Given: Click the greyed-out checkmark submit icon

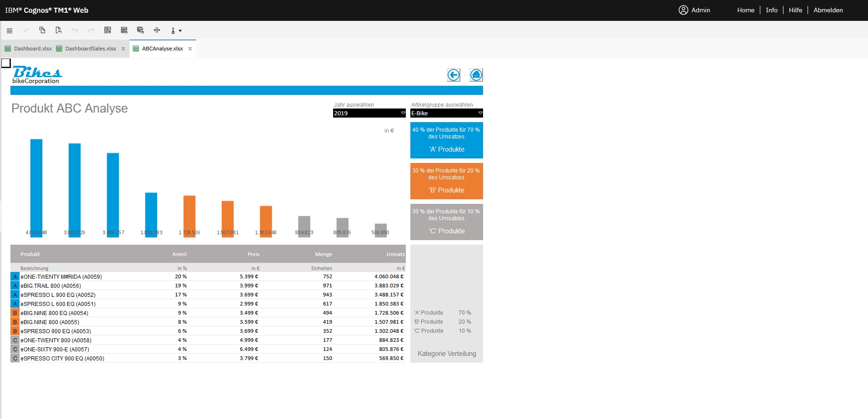Looking at the screenshot, I should (26, 30).
